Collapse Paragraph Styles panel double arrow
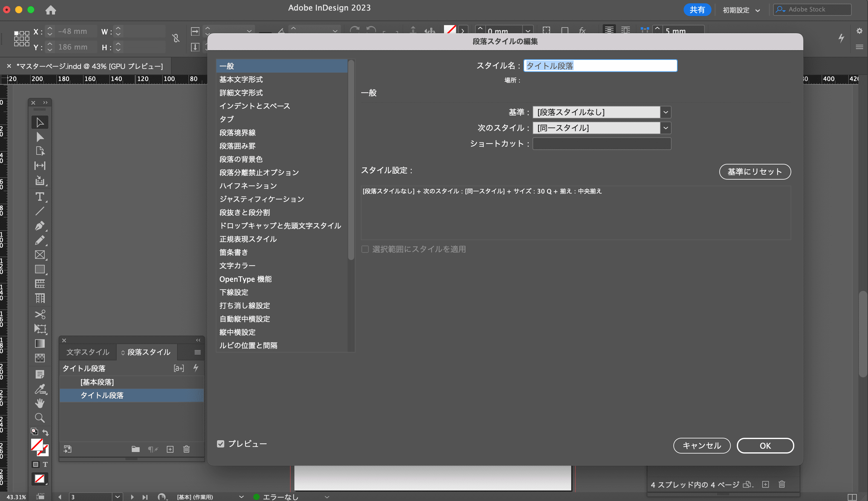Image resolution: width=868 pixels, height=501 pixels. (198, 340)
